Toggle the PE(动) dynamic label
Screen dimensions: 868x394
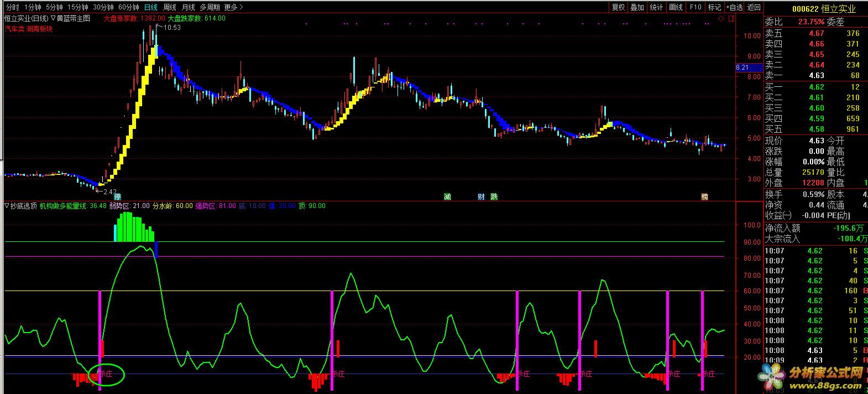click(x=839, y=216)
